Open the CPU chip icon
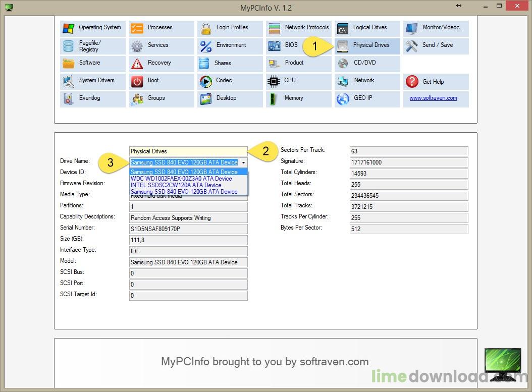The image size is (532, 392). (x=274, y=81)
